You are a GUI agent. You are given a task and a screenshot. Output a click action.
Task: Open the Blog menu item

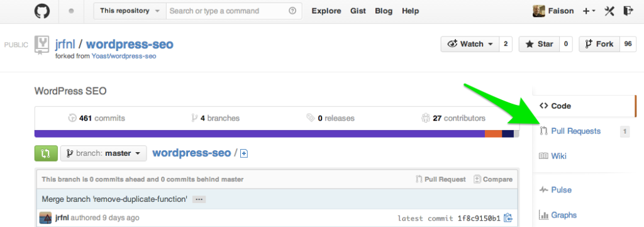pos(384,11)
